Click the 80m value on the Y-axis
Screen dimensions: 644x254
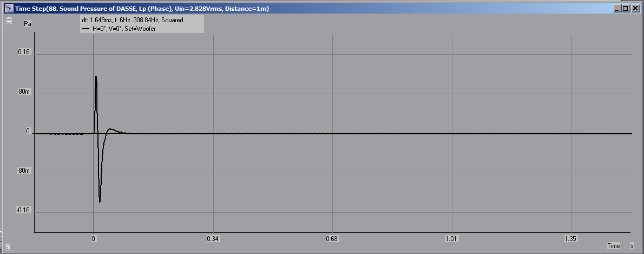click(x=24, y=92)
